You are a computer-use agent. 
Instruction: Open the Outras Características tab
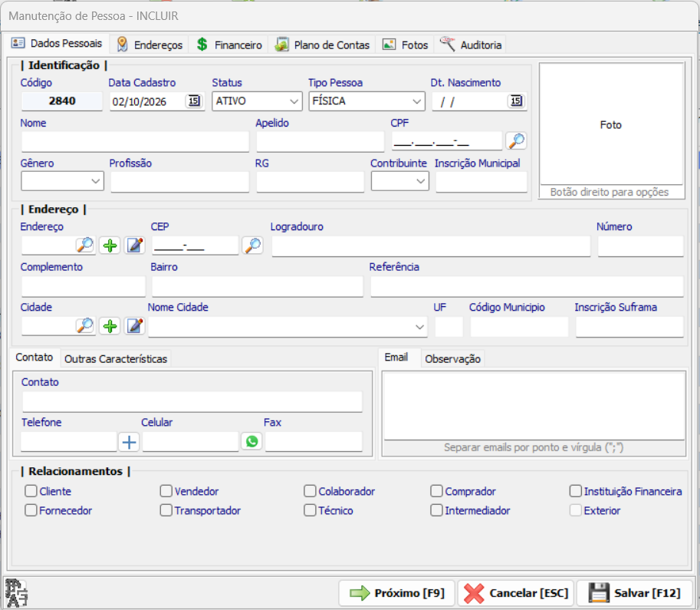(116, 359)
